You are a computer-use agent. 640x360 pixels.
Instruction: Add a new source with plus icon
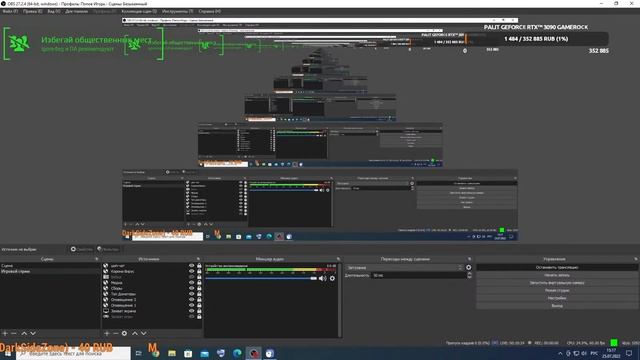(x=107, y=333)
